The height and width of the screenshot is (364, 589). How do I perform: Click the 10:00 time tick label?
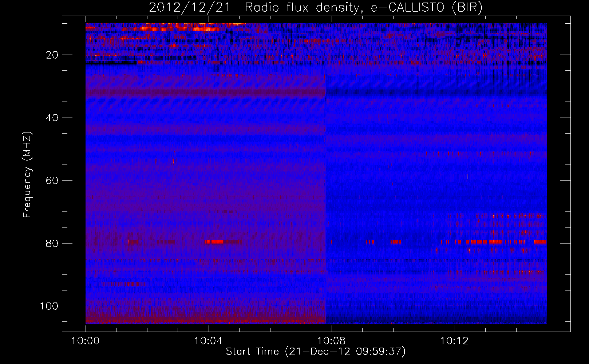(x=86, y=341)
